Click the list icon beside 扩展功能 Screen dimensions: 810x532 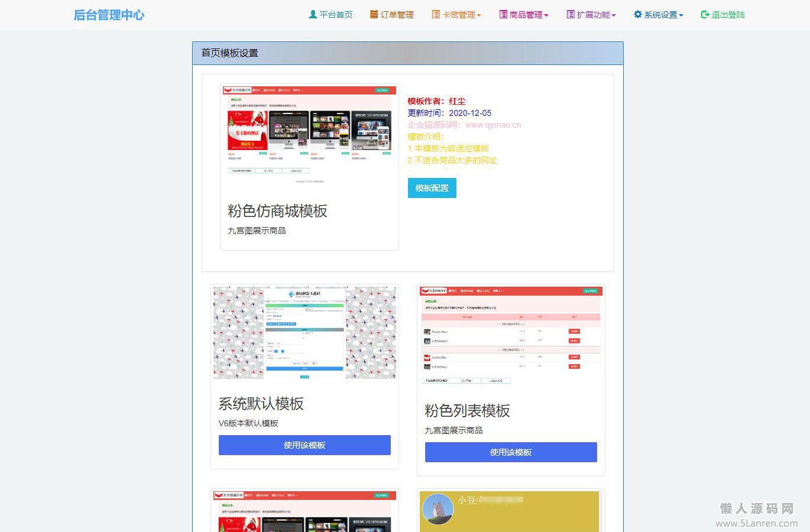click(571, 15)
